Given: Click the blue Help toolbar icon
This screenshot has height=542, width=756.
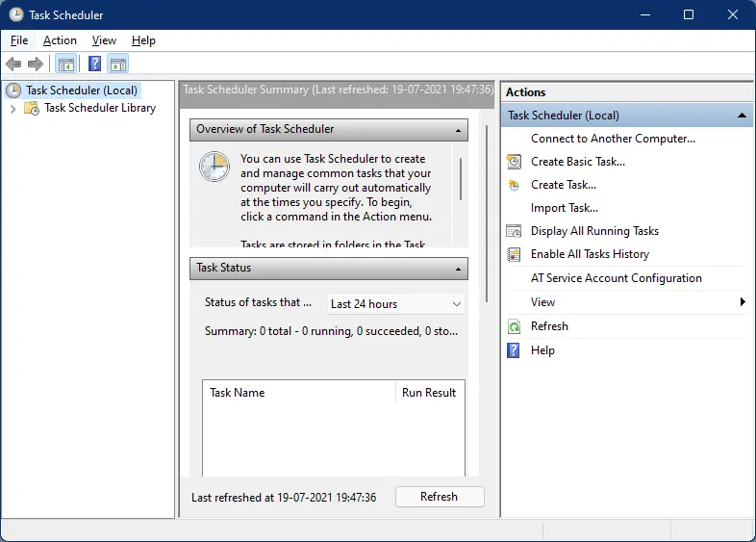Looking at the screenshot, I should click(94, 64).
